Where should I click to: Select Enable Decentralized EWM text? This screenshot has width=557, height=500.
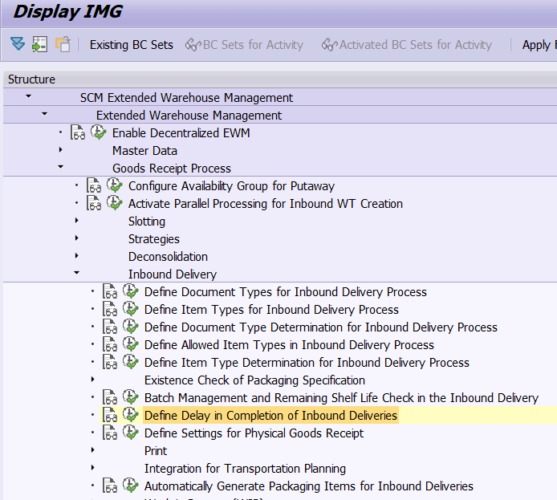[x=181, y=133]
